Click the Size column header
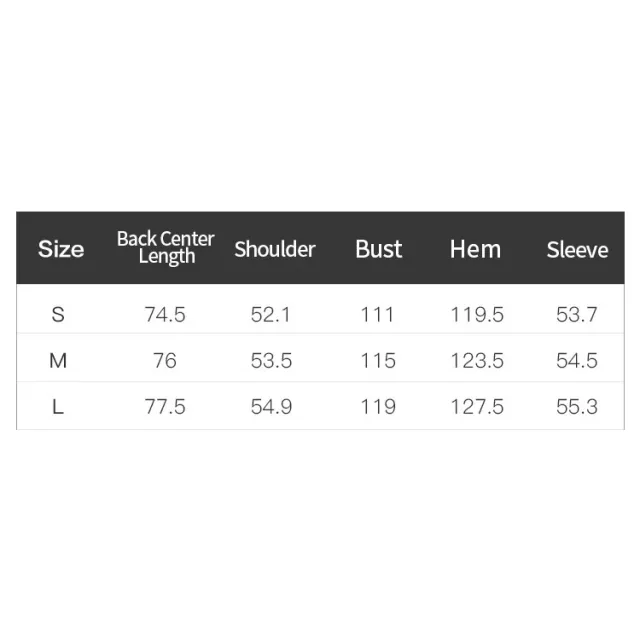The image size is (640, 640). click(61, 249)
